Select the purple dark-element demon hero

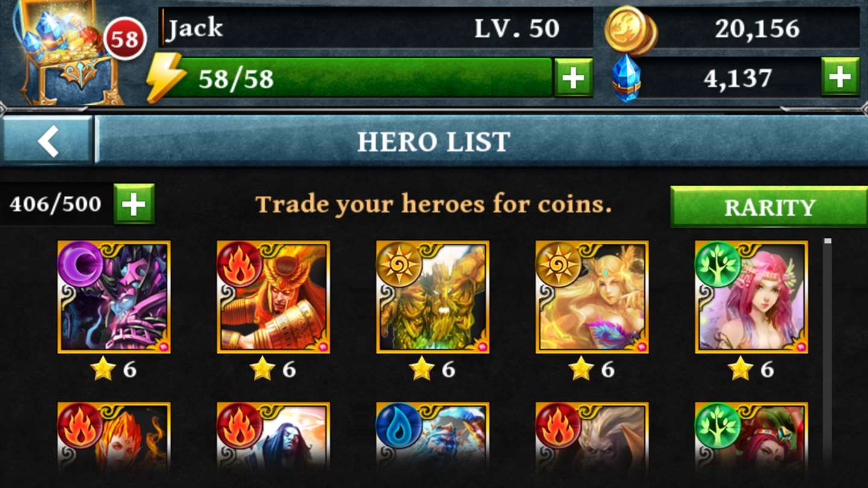(x=114, y=297)
